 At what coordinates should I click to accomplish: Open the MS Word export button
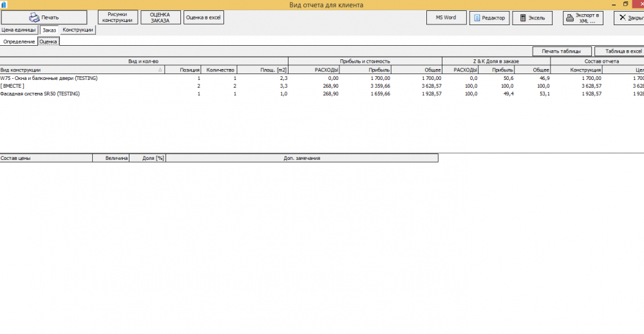pyautogui.click(x=446, y=17)
